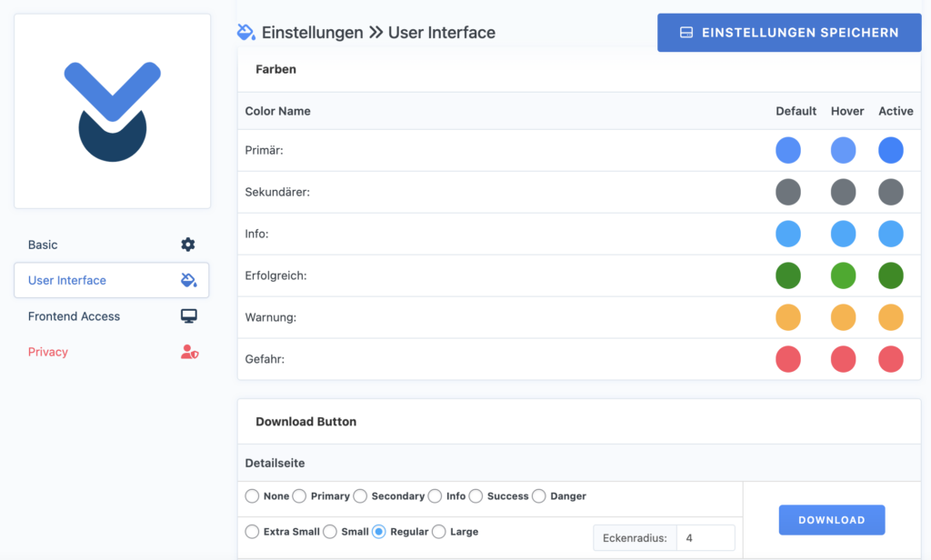The height and width of the screenshot is (560, 931).
Task: Pick the Erfolgreich active color swatch
Action: tap(891, 275)
